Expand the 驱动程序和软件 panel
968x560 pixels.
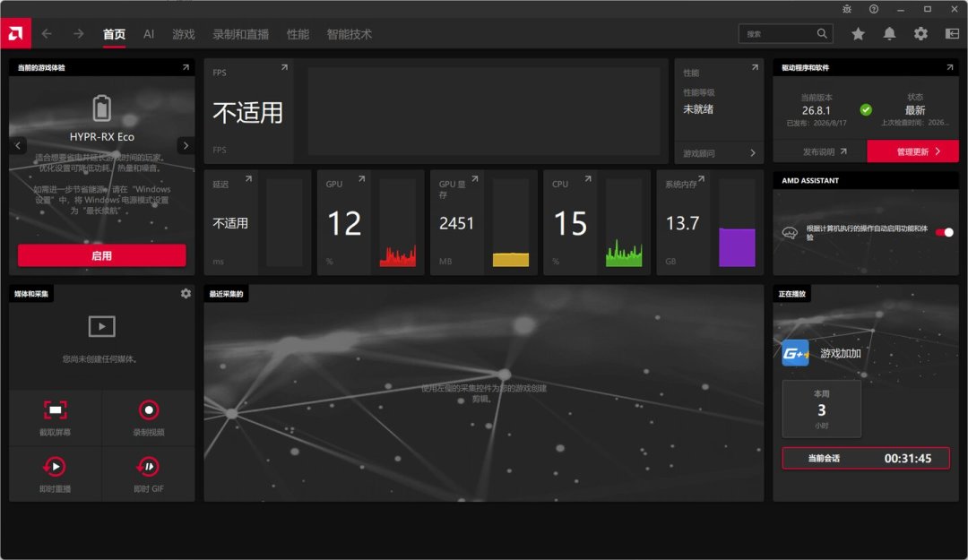(x=949, y=67)
